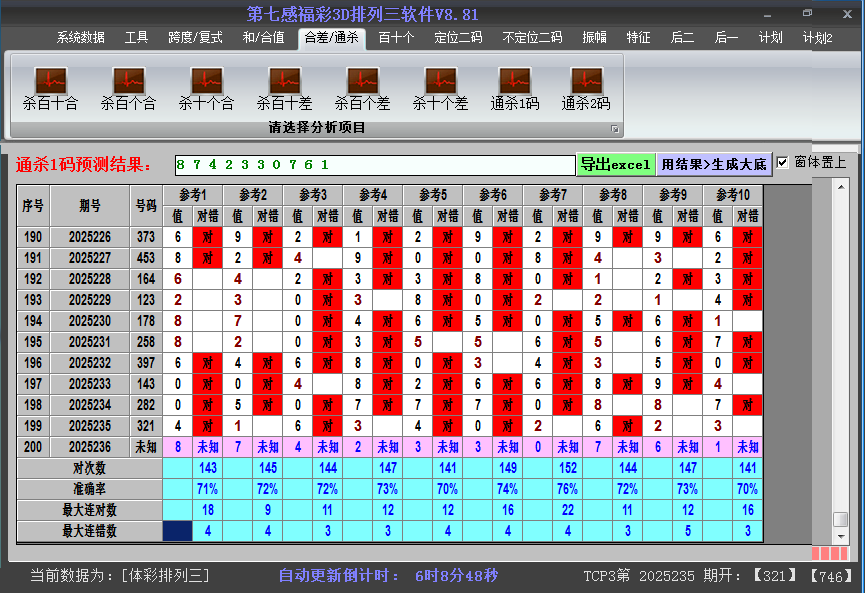The height and width of the screenshot is (593, 865).
Task: Expand the ribbon group launcher arrow
Action: click(x=615, y=129)
